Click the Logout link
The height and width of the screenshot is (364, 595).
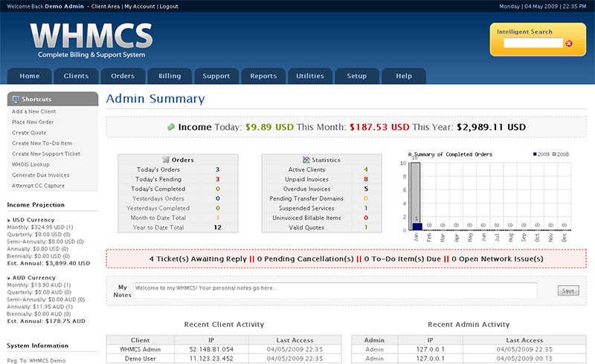coord(169,7)
